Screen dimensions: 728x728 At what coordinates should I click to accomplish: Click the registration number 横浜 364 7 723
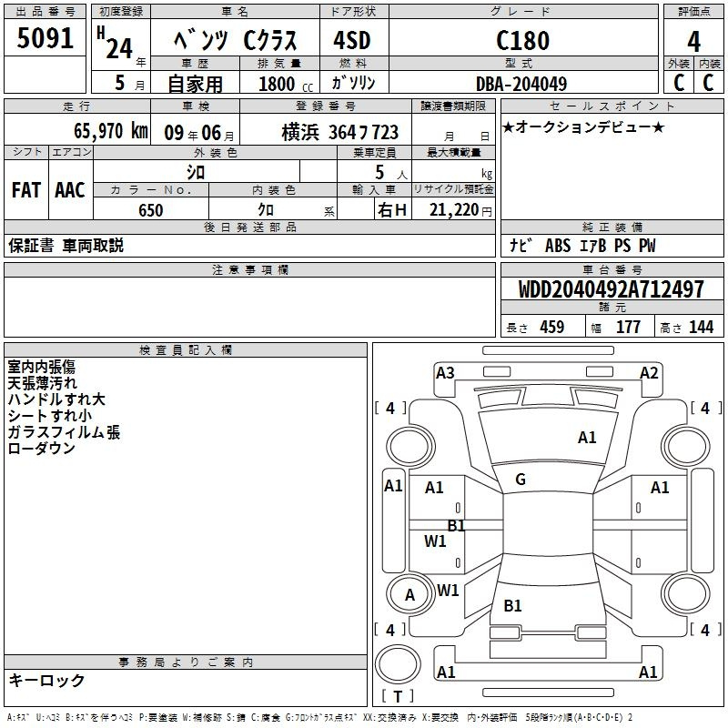339,133
